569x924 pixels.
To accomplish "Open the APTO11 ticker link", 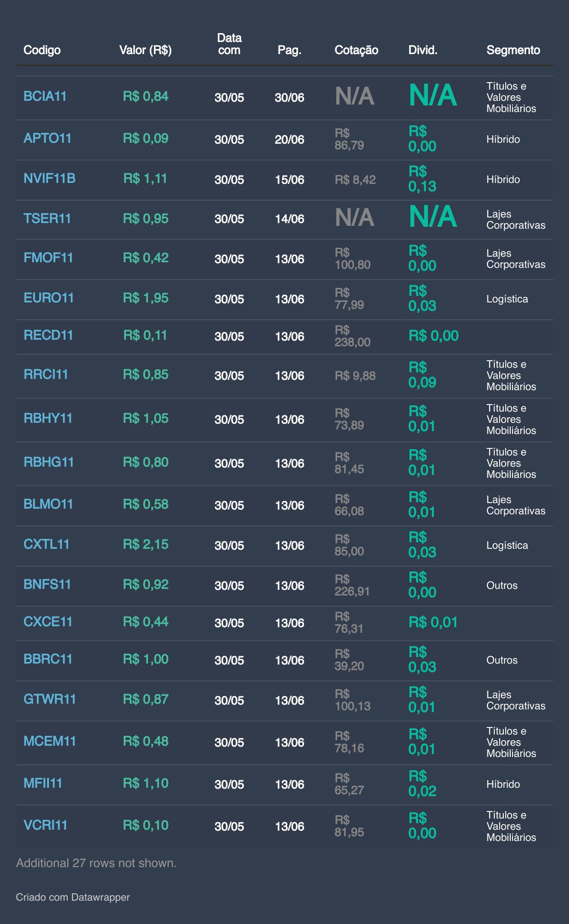I will pyautogui.click(x=47, y=139).
